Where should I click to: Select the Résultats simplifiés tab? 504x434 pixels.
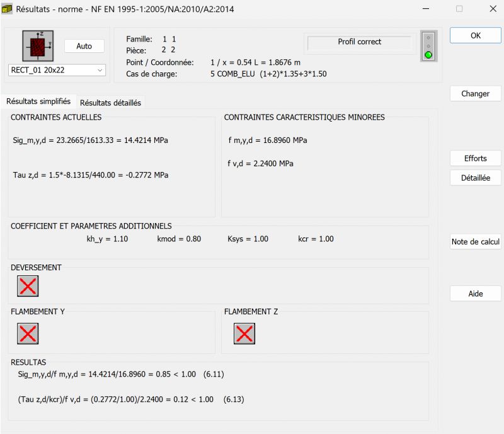pyautogui.click(x=38, y=101)
